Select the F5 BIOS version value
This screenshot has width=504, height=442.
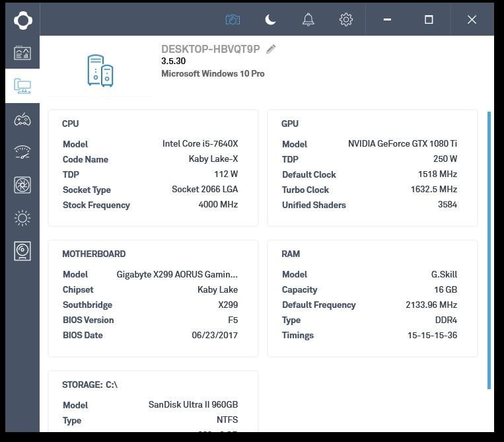[233, 320]
